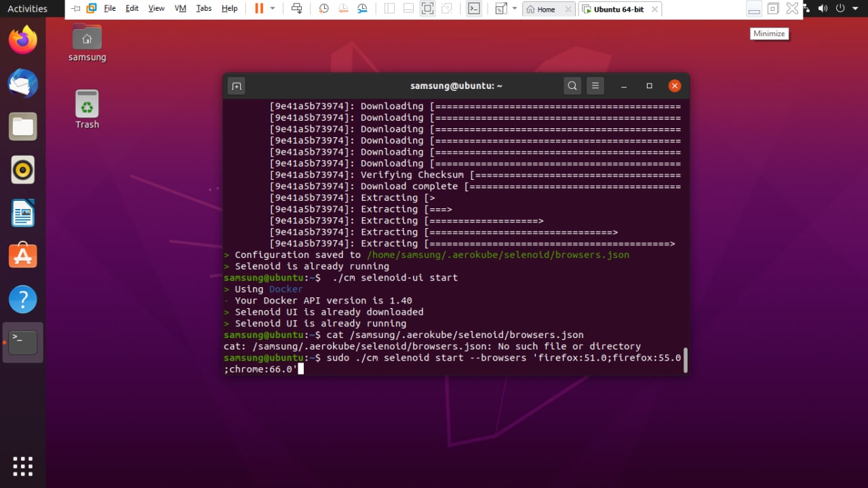Toggle the VMware thumbnail bar view
The height and width of the screenshot is (488, 868).
408,9
